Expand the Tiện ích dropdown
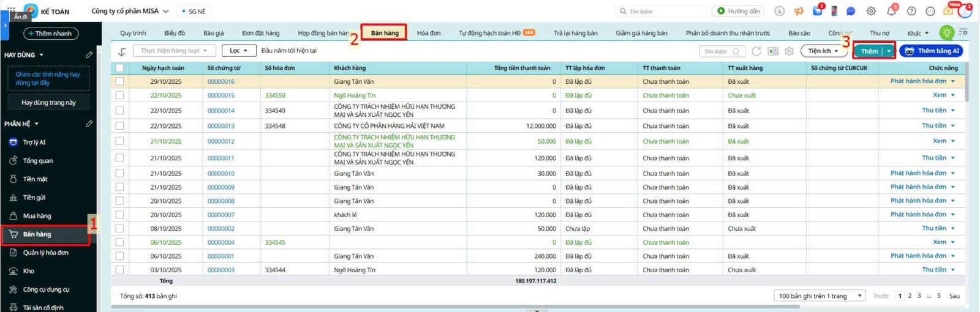980x312 pixels. point(823,51)
